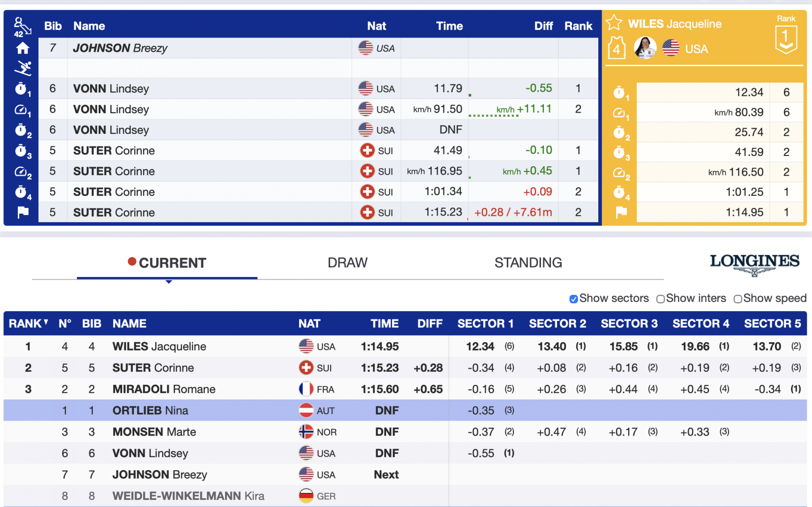Click the Longines logo

[754, 264]
